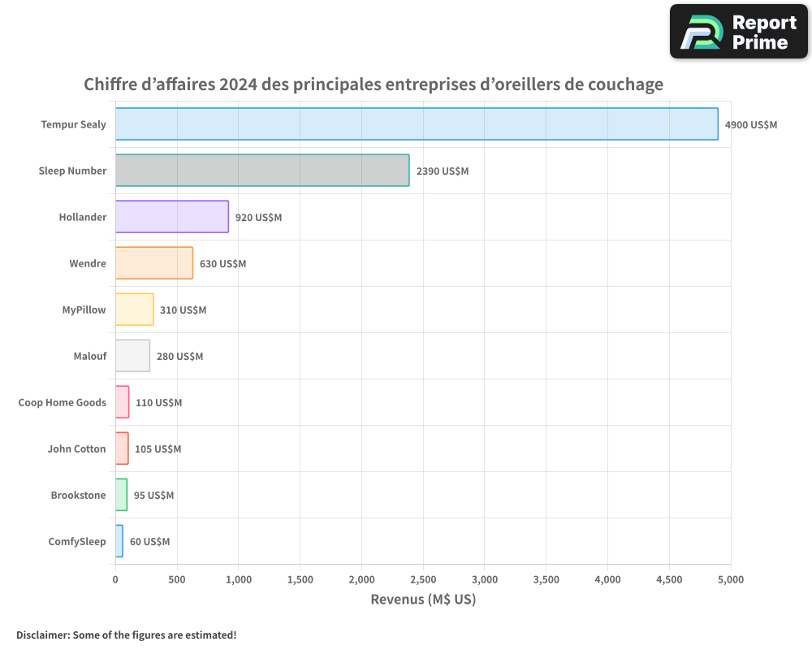
Task: Select the Sleep Number gray bar
Action: tap(262, 171)
